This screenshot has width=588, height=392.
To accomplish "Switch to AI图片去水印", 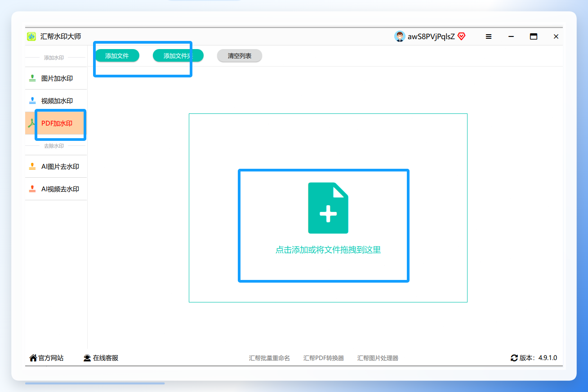I will coord(56,167).
